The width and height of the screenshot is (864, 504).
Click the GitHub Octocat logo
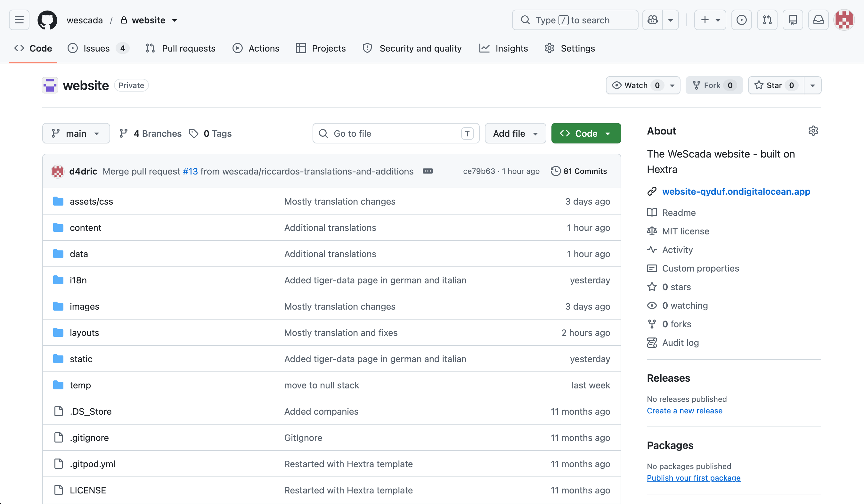tap(47, 20)
